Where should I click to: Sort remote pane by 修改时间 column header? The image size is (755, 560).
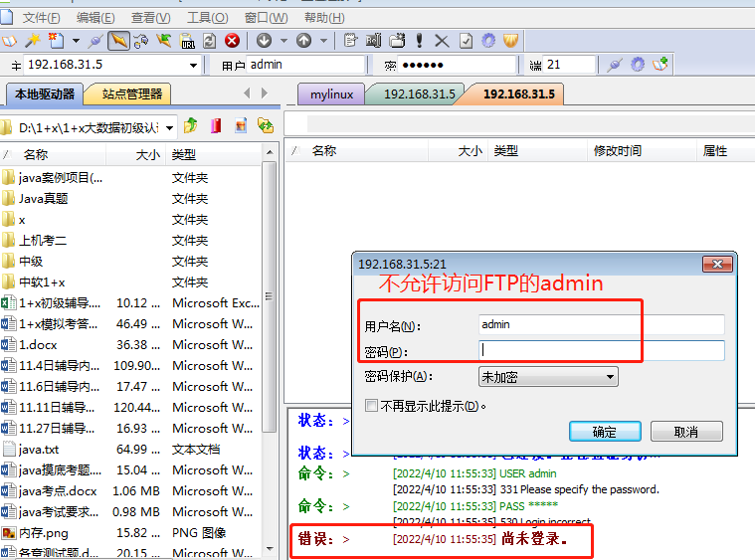click(642, 151)
